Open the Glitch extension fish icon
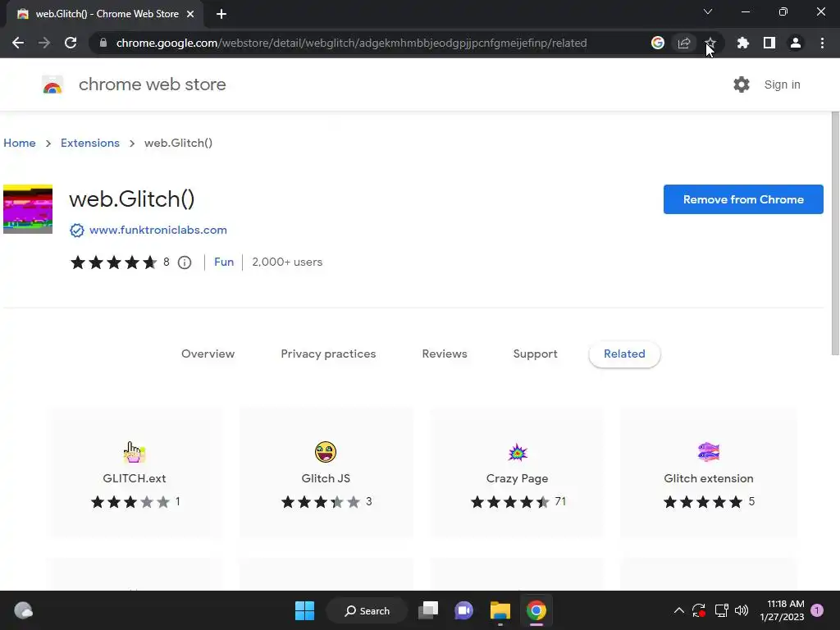 pyautogui.click(x=709, y=452)
